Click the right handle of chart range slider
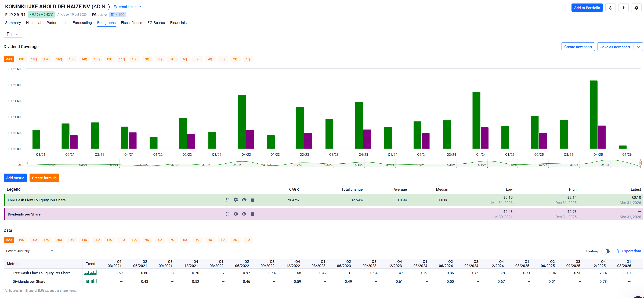 [640, 163]
